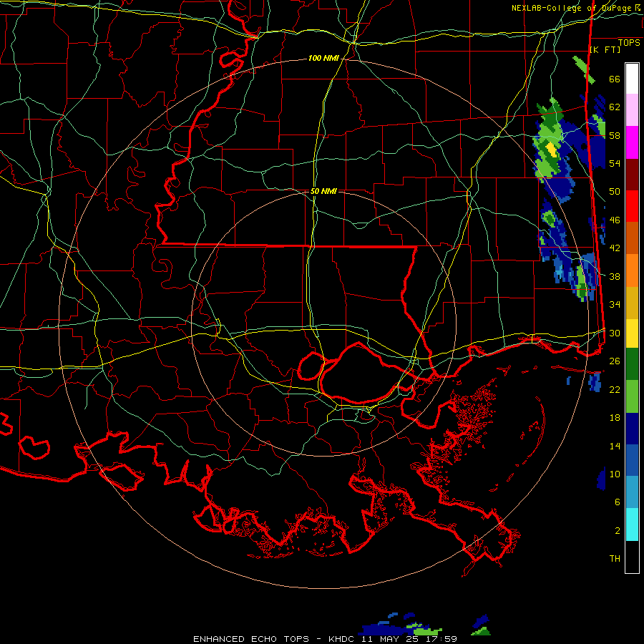This screenshot has height=644, width=644.
Task: Click the medium blue 10-14 legend swatch
Action: tap(632, 461)
